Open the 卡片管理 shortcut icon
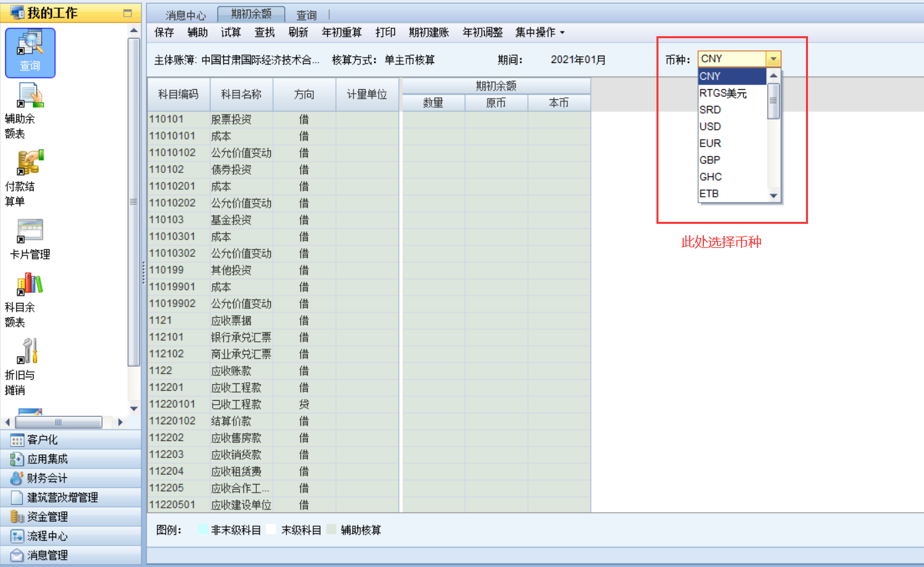The image size is (924, 567). [30, 231]
